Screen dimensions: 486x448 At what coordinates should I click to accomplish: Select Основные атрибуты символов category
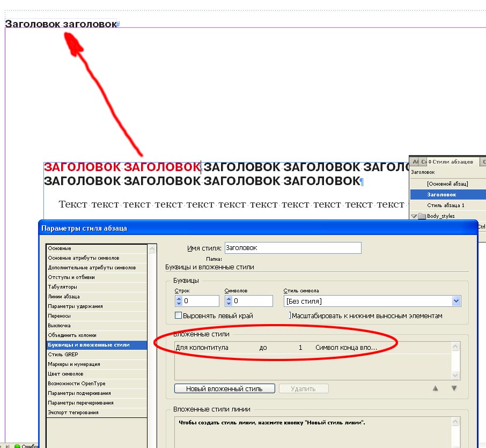click(97, 258)
